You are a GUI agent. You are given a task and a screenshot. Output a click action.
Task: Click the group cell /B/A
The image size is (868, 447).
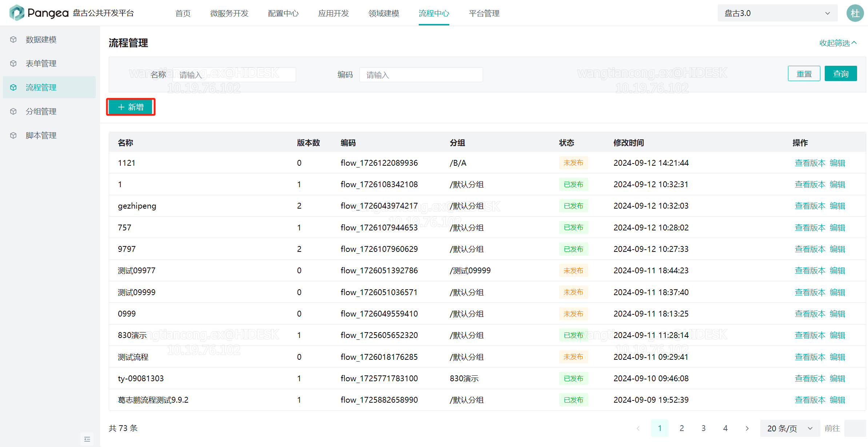458,163
